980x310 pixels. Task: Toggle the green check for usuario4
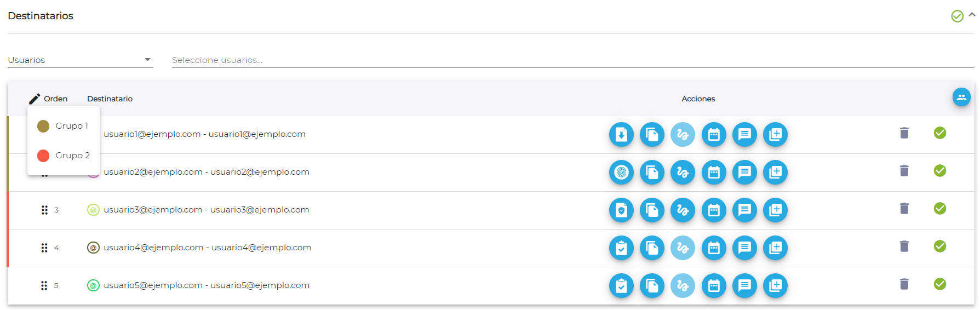click(940, 246)
